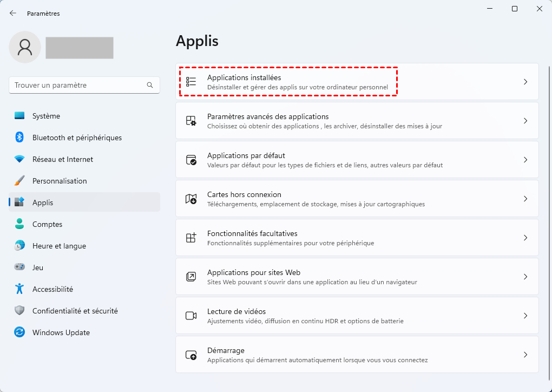Click the Système monitor icon in sidebar
The width and height of the screenshot is (552, 392).
(19, 116)
